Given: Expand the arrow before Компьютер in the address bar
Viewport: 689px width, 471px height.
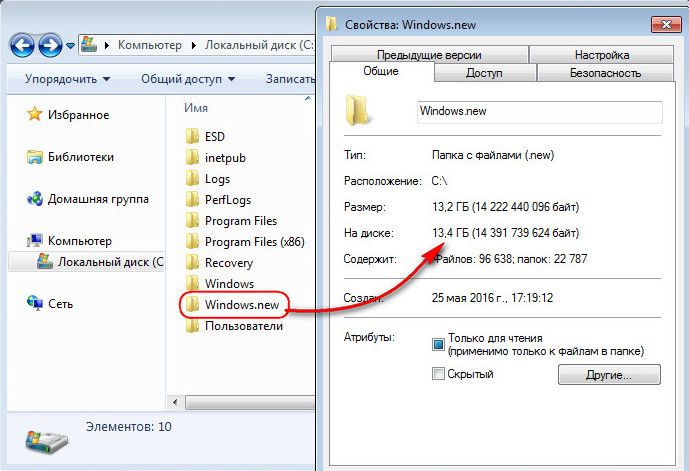Looking at the screenshot, I should (x=107, y=45).
